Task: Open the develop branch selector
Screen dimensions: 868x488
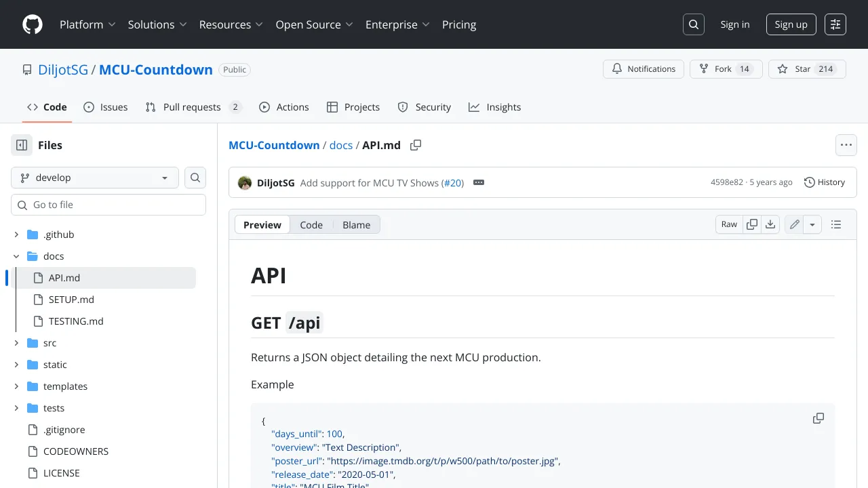Action: point(95,178)
